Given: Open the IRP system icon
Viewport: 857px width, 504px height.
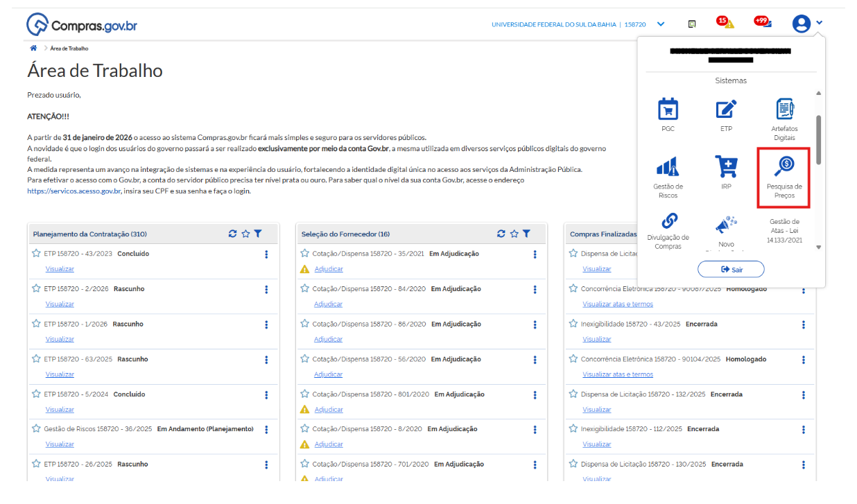Looking at the screenshot, I should [726, 168].
